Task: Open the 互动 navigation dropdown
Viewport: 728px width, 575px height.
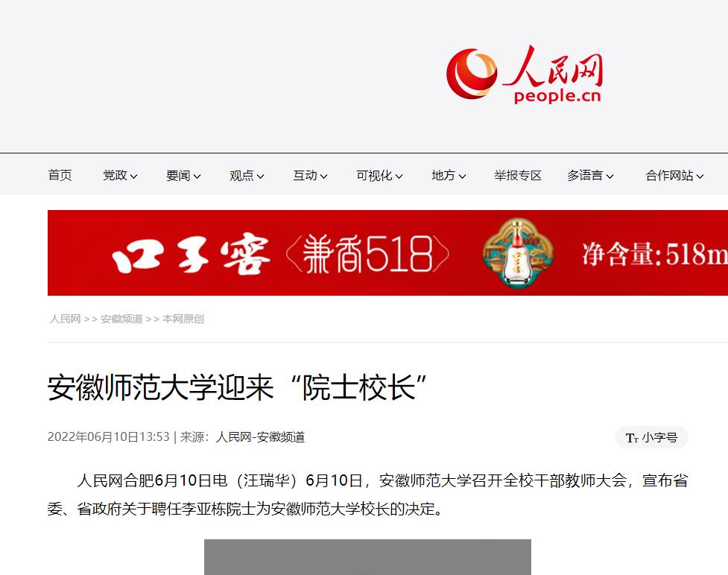Action: point(310,176)
